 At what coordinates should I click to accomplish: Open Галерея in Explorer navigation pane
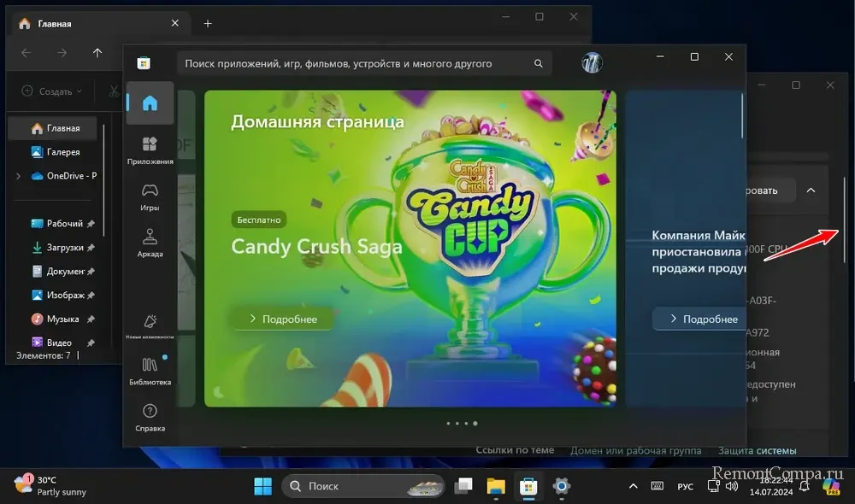click(53, 152)
